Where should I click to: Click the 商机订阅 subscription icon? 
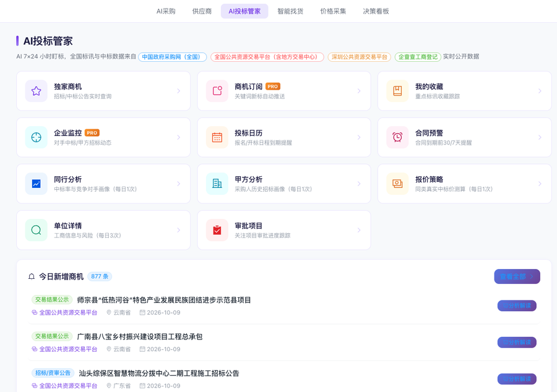click(x=217, y=91)
